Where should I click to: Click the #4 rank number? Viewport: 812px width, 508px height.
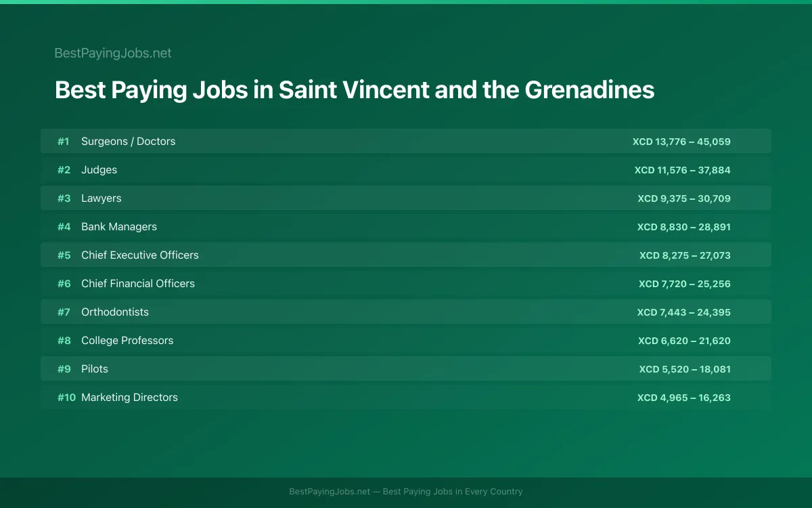pos(64,227)
